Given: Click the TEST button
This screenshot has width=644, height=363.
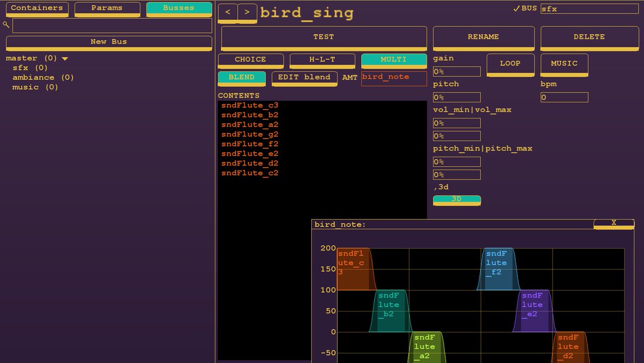Looking at the screenshot, I should (324, 38).
